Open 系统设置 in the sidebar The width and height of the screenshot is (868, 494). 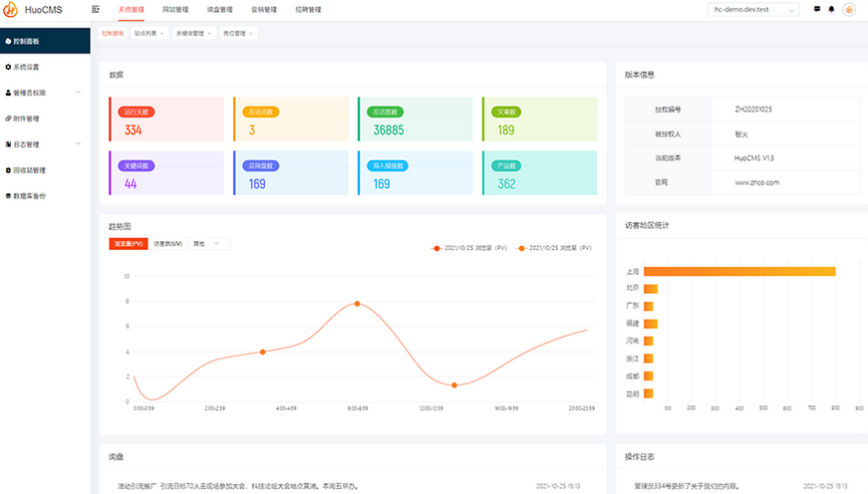pyautogui.click(x=45, y=67)
